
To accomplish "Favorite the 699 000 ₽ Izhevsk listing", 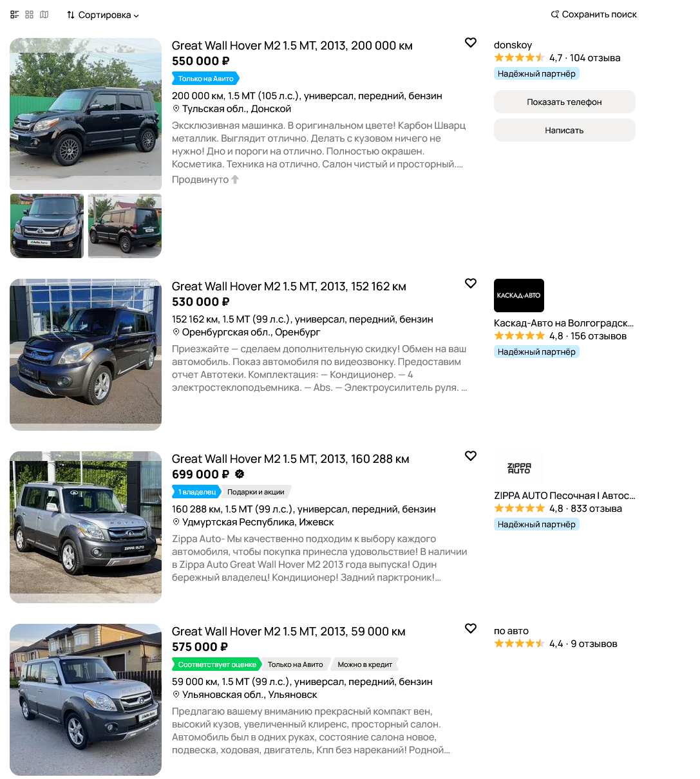I will click(x=471, y=456).
